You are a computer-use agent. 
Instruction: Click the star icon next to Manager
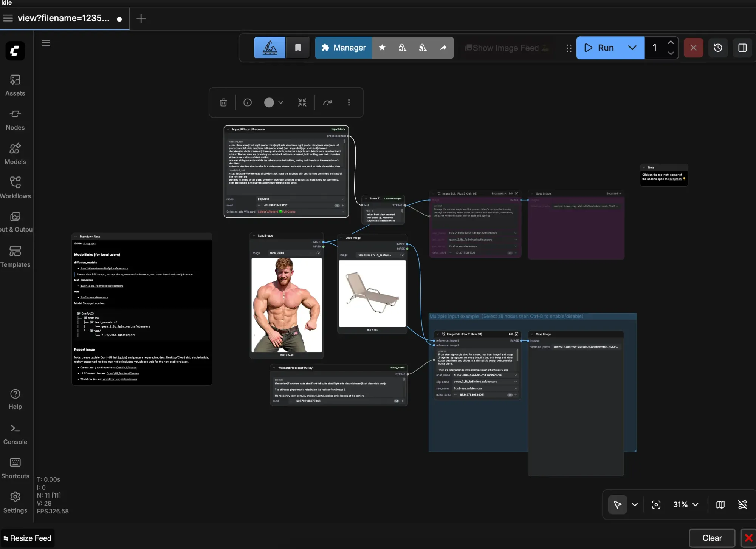(x=382, y=48)
